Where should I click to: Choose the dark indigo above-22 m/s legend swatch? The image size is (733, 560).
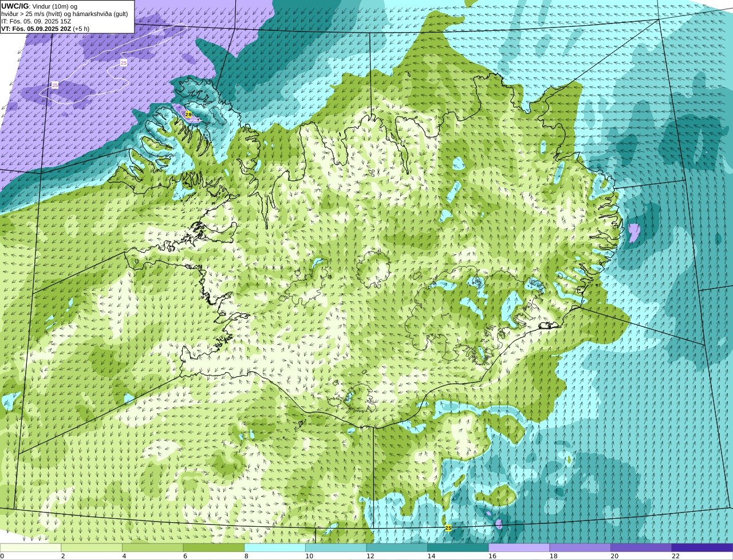702,547
